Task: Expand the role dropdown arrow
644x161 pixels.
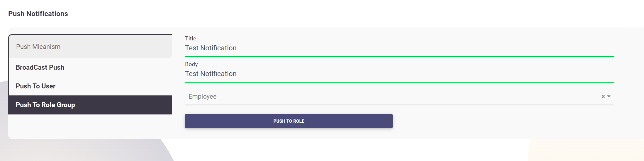Action: point(609,97)
